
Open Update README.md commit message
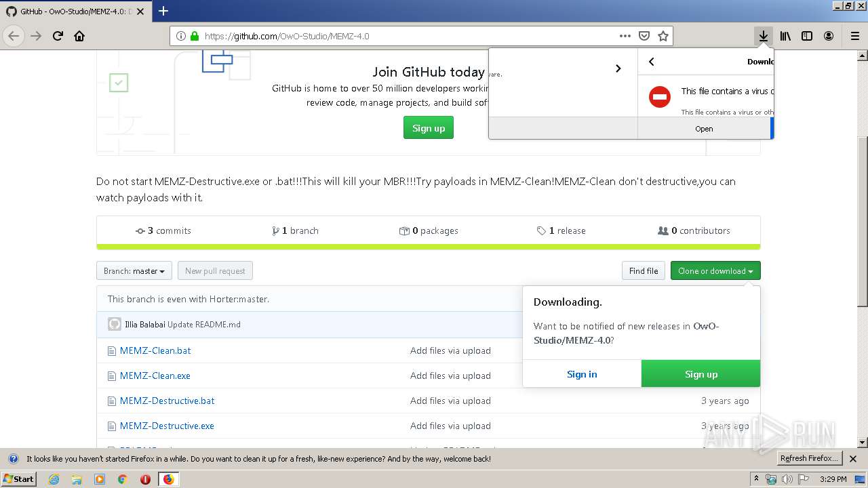[204, 325]
